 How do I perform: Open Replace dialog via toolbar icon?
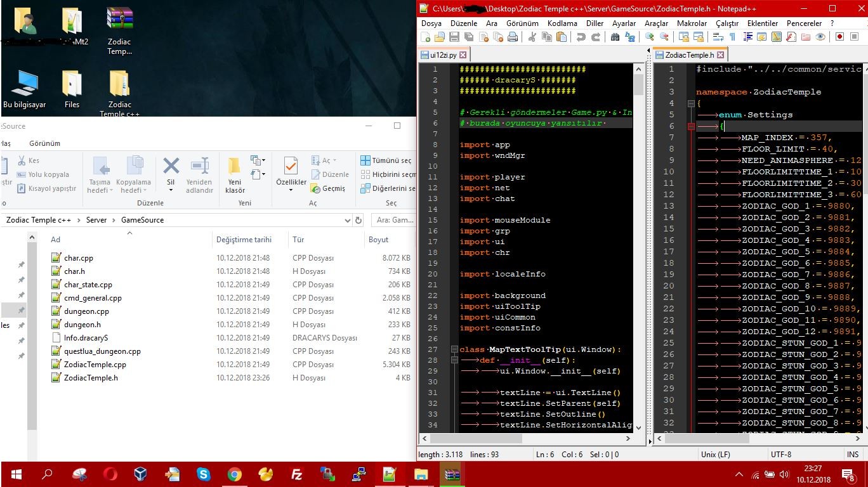[x=629, y=37]
